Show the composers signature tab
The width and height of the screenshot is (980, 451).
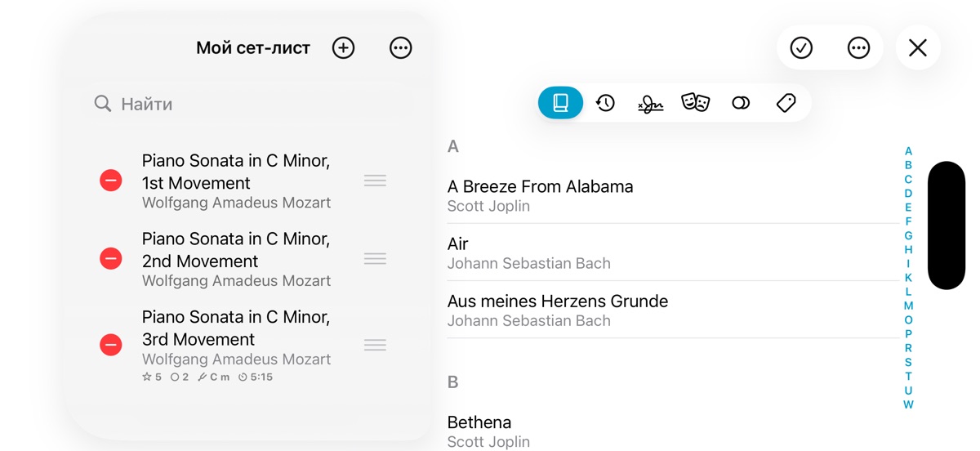(650, 103)
